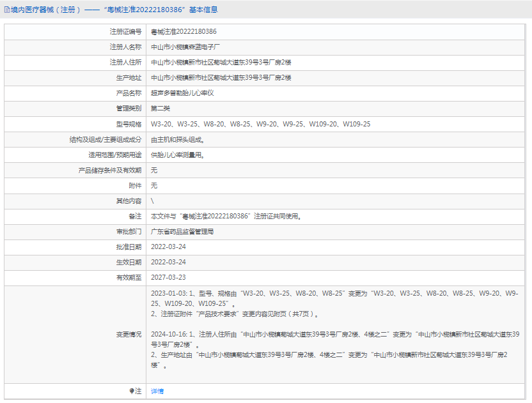
Task: Click the 生产地址 label
Action: pyautogui.click(x=129, y=78)
